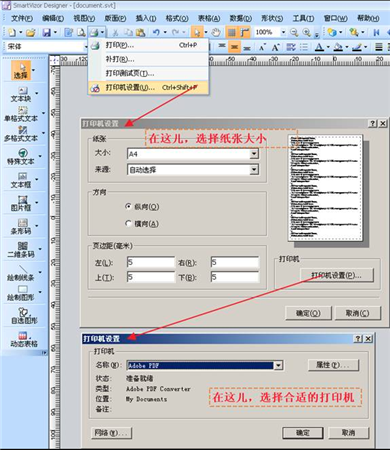Choose 打印机设置(U)... menu entry
390x450 pixels.
(148, 88)
